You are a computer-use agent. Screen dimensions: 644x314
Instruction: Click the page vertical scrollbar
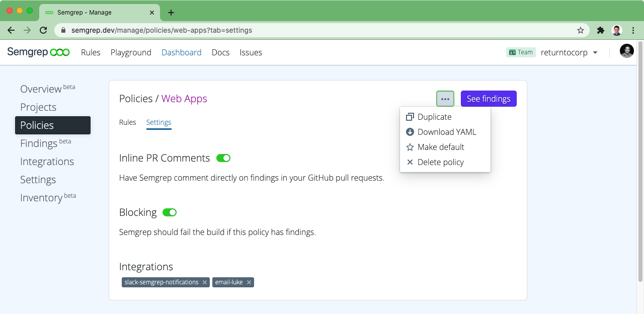click(640, 161)
